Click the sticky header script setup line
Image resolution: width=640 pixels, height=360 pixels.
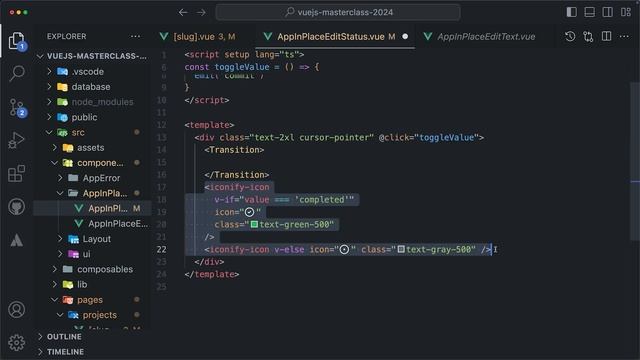[x=244, y=54]
